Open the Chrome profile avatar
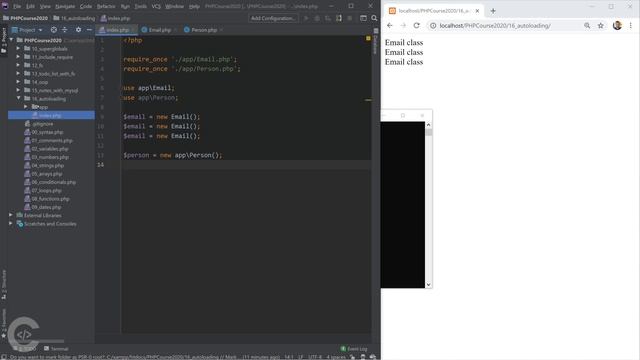This screenshot has height=360, width=640. pos(617,26)
